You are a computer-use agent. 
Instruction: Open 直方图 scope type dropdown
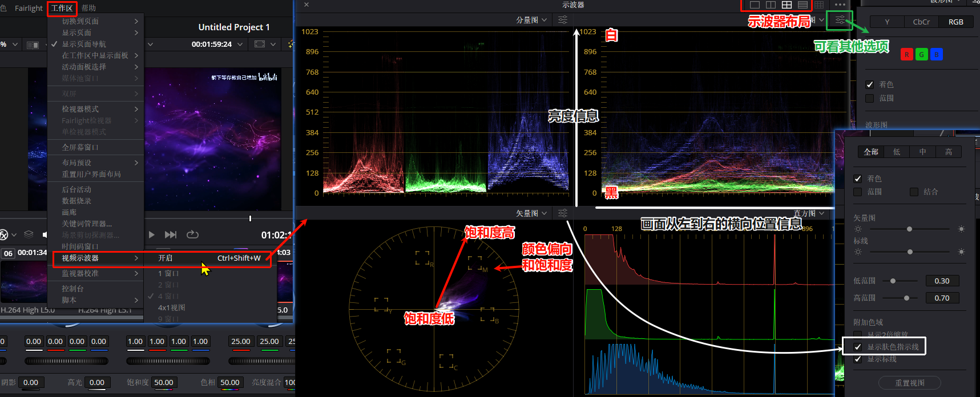coord(809,213)
